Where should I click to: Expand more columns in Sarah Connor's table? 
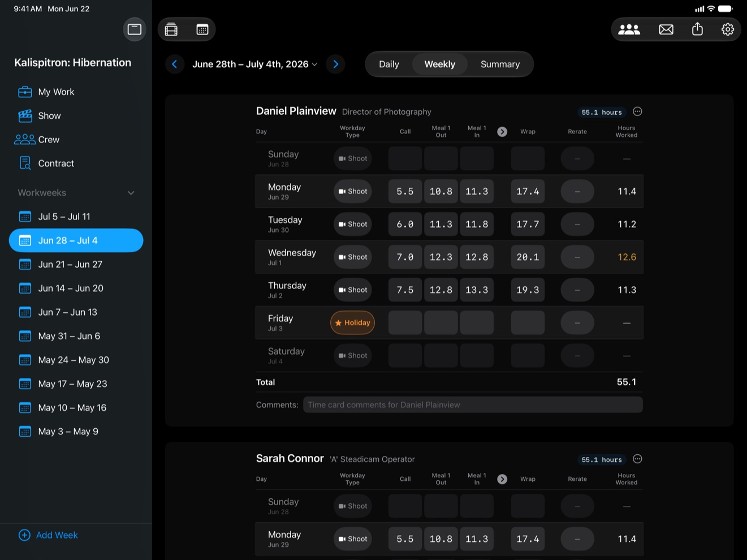[502, 479]
